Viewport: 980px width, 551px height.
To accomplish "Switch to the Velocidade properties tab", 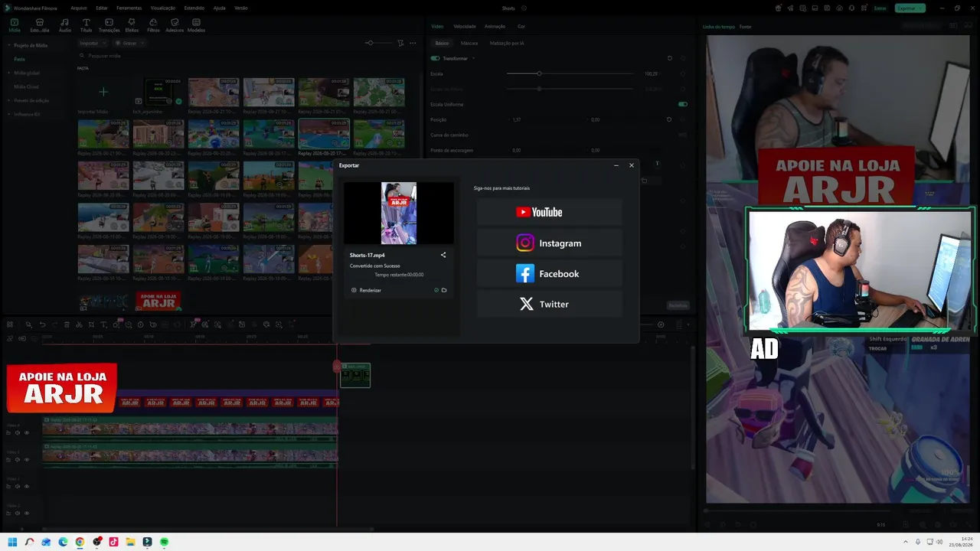I will coord(465,26).
